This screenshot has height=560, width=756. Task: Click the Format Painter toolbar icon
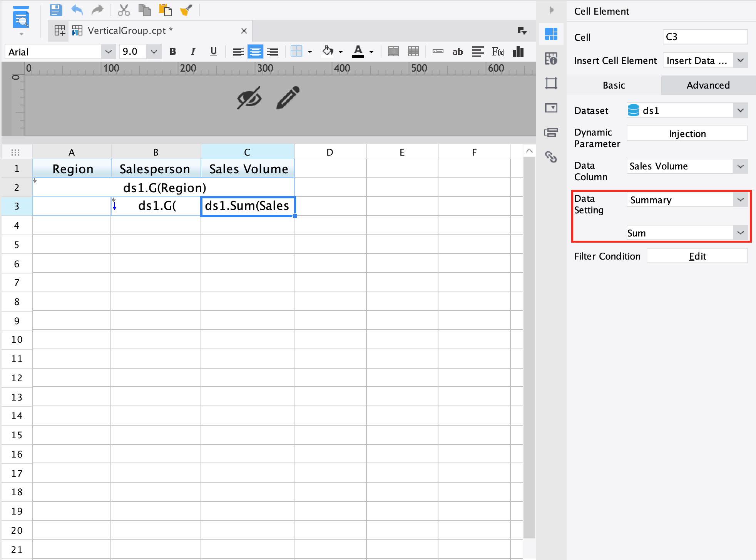186,10
